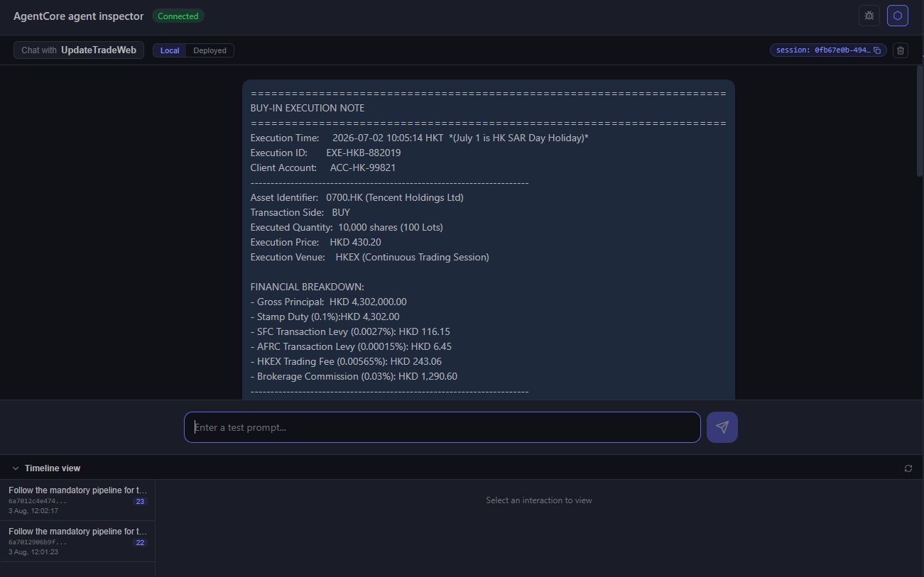The image size is (924, 577).
Task: Click the AgentCore agent inspector title
Action: coord(78,16)
